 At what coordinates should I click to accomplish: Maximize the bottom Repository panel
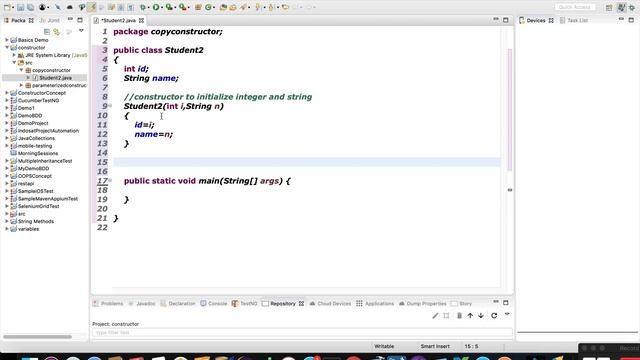click(506, 303)
